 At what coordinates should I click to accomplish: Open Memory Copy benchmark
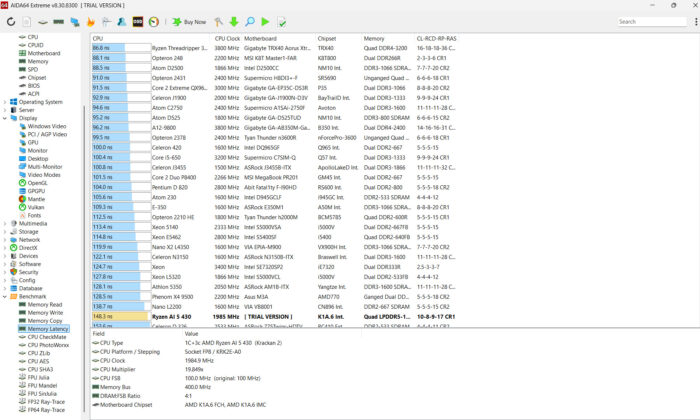pyautogui.click(x=45, y=320)
